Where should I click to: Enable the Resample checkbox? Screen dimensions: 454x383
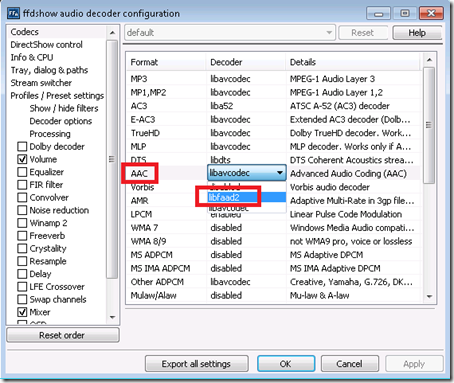[x=22, y=261]
